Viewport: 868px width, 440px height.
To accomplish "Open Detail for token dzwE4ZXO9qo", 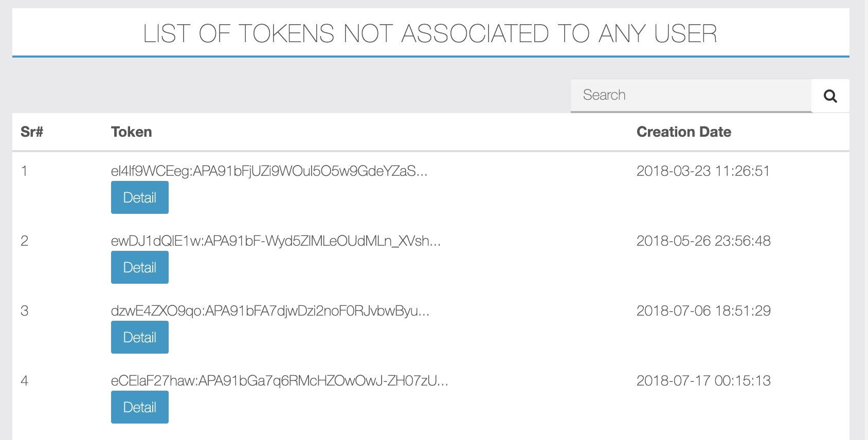I will pos(140,337).
